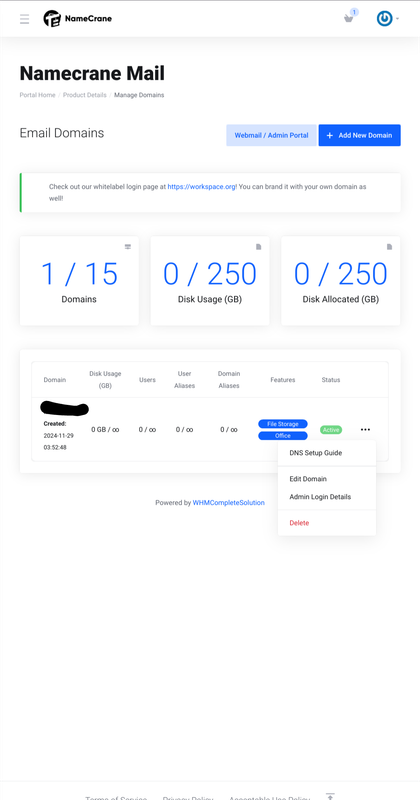The height and width of the screenshot is (800, 420).
Task: Click the Disk Allocated card icon
Action: [389, 247]
